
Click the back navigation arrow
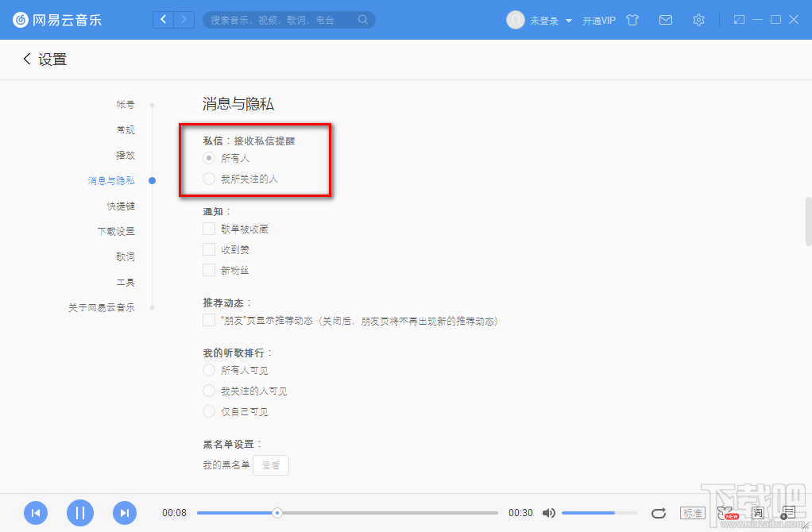coord(26,59)
